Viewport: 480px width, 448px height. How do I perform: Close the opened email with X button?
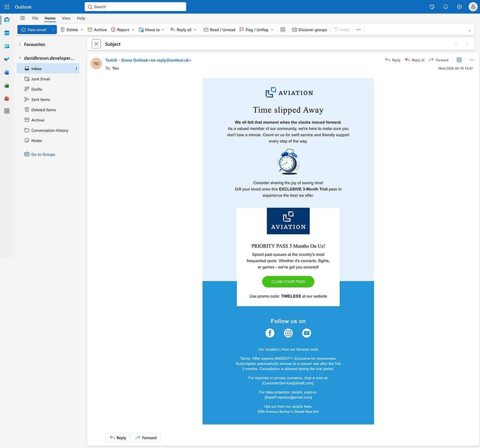click(96, 44)
